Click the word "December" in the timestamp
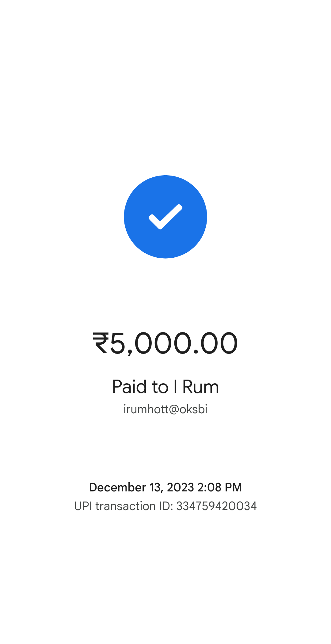This screenshot has width=331, height=644. click(x=117, y=487)
